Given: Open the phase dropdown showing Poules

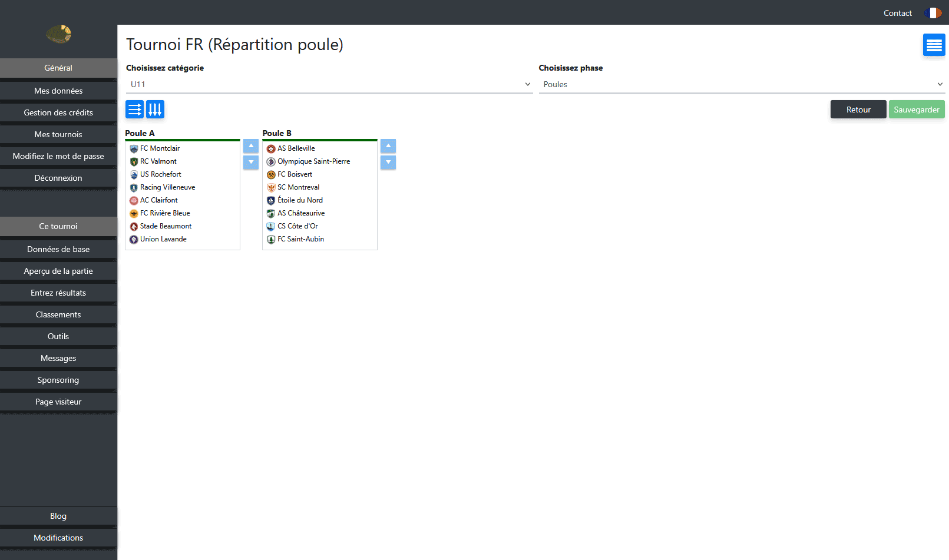Looking at the screenshot, I should pos(742,84).
